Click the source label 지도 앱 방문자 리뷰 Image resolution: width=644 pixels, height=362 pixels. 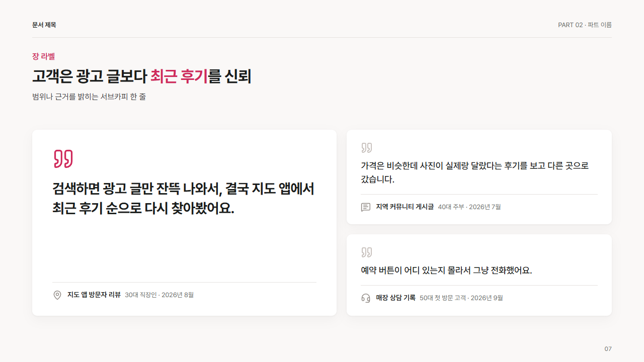[94, 295]
